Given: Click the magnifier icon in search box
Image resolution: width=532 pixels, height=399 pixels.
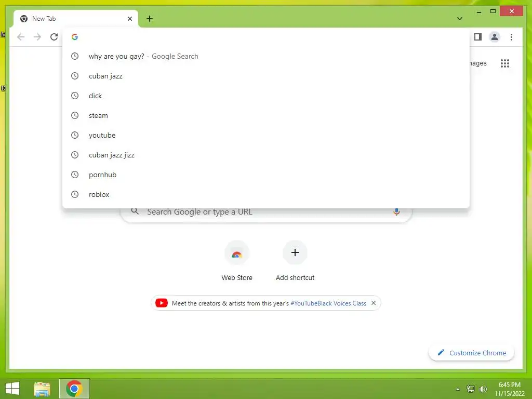Looking at the screenshot, I should (x=135, y=211).
